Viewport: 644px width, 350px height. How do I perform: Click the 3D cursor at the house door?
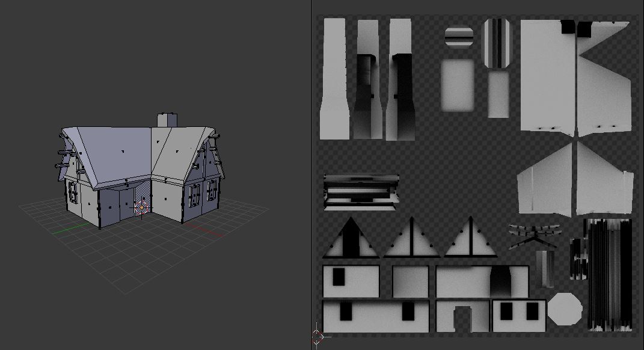click(141, 208)
